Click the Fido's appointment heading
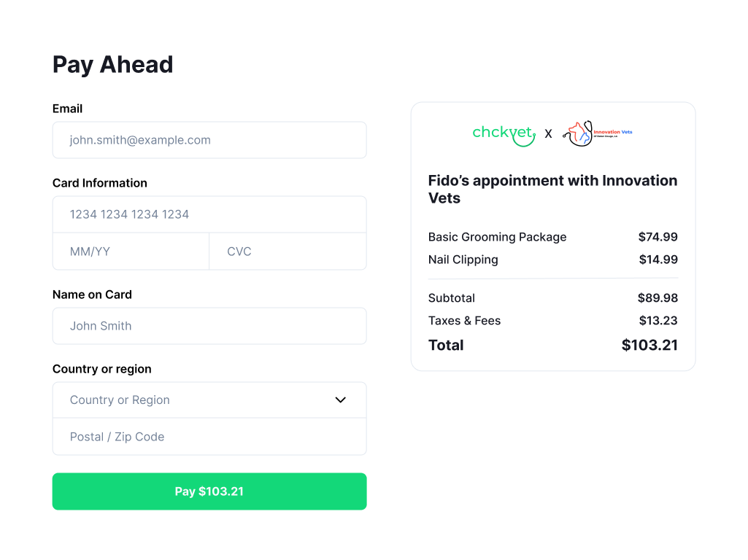The image size is (748, 560). point(552,189)
